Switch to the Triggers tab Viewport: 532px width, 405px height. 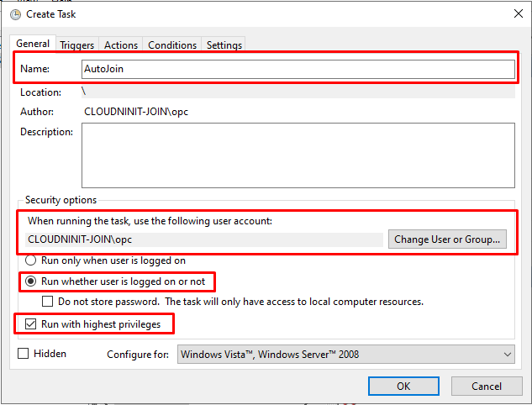[x=77, y=45]
